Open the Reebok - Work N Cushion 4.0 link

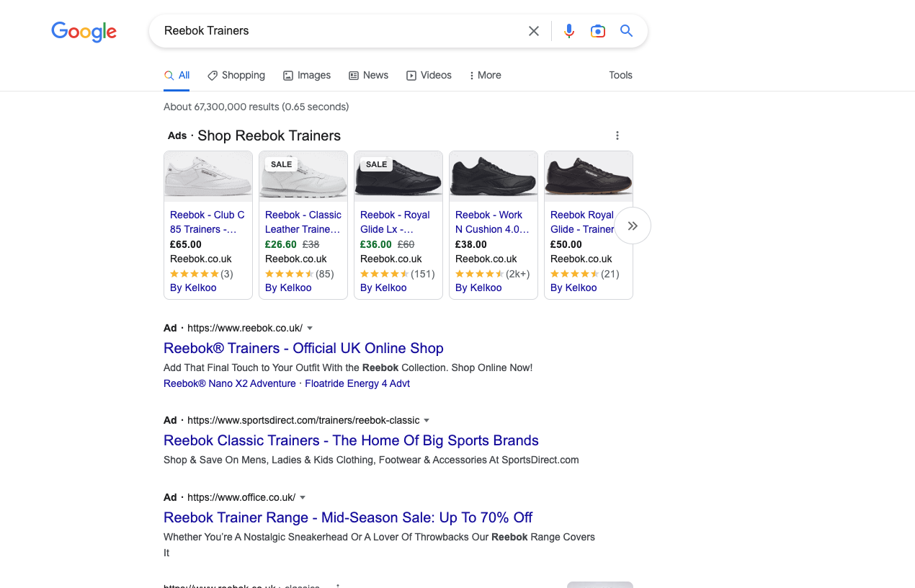492,222
